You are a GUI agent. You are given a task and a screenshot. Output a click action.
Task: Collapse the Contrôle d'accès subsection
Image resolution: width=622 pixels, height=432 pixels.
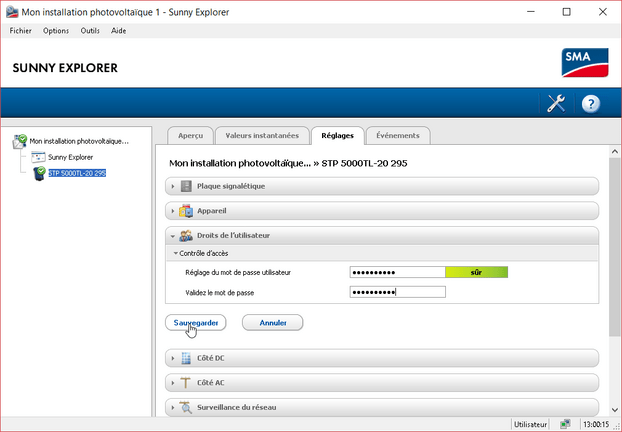pyautogui.click(x=176, y=253)
